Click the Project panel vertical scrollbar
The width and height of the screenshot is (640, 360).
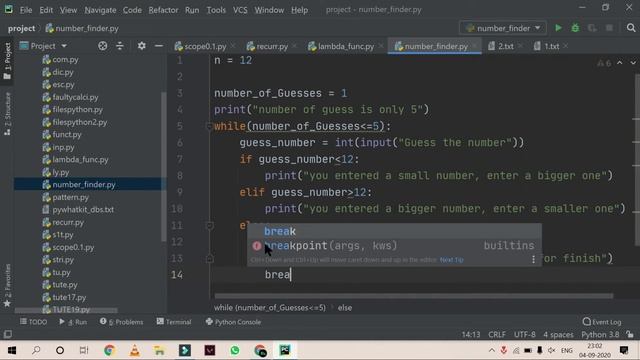164,167
